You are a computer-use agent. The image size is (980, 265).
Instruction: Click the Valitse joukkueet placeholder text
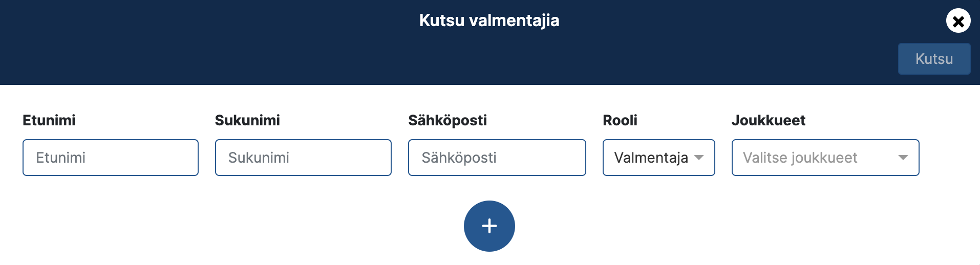tap(800, 158)
